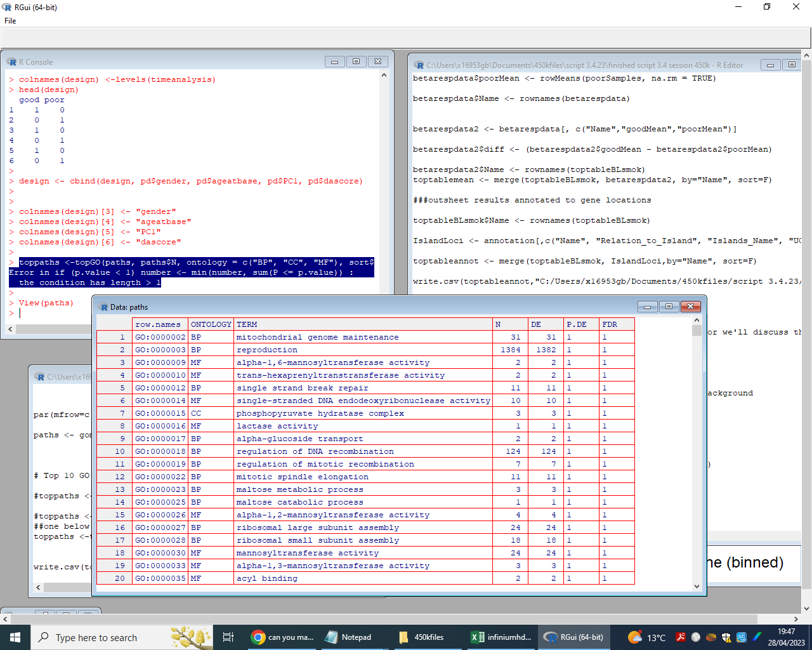Viewport: 812px width, 650px height.
Task: Click the blue network computers tray icon
Action: (742, 637)
